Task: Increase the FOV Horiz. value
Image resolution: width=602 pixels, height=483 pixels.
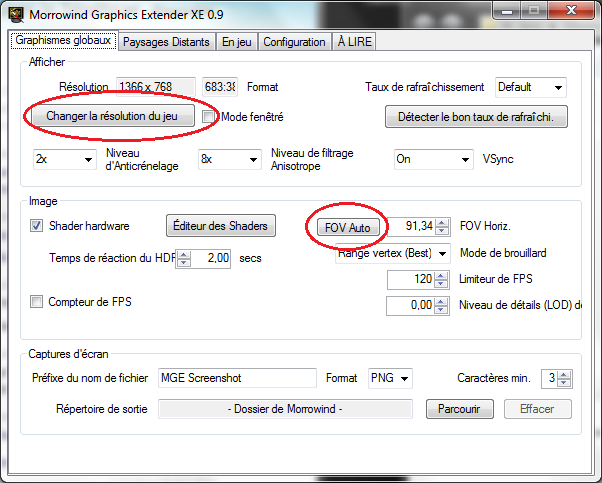Action: click(x=442, y=223)
